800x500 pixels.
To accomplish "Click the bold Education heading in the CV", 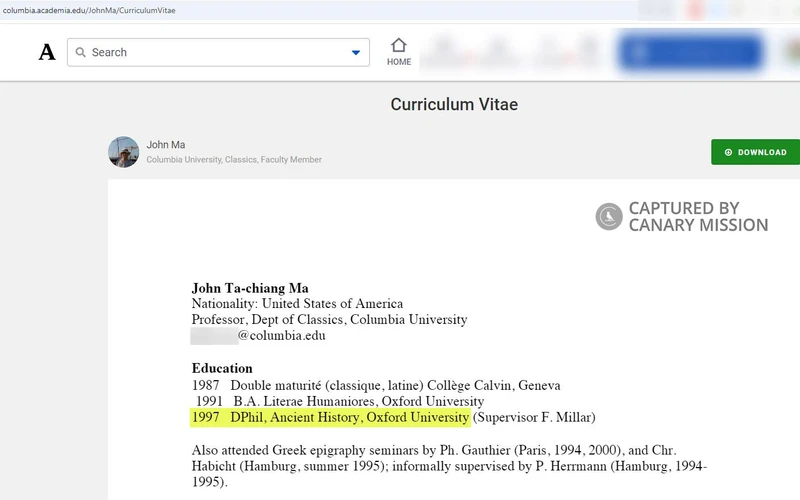I will [x=222, y=368].
